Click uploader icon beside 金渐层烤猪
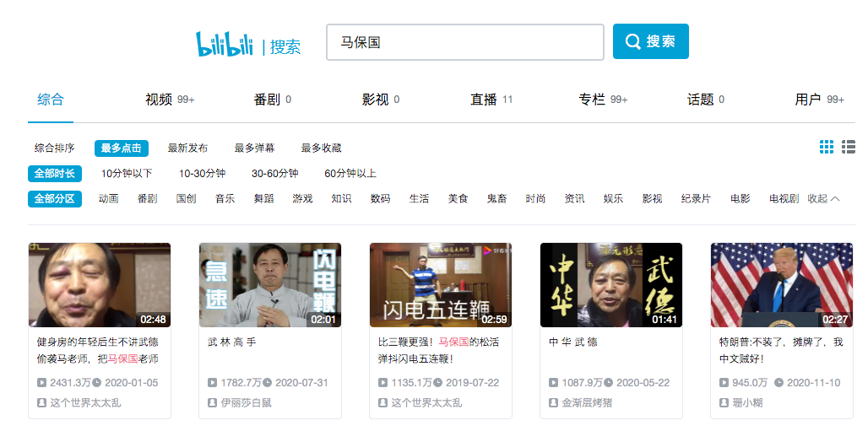Image resolution: width=868 pixels, height=431 pixels. [x=554, y=403]
